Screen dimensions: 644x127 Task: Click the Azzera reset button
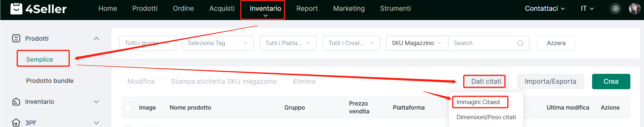tap(556, 43)
